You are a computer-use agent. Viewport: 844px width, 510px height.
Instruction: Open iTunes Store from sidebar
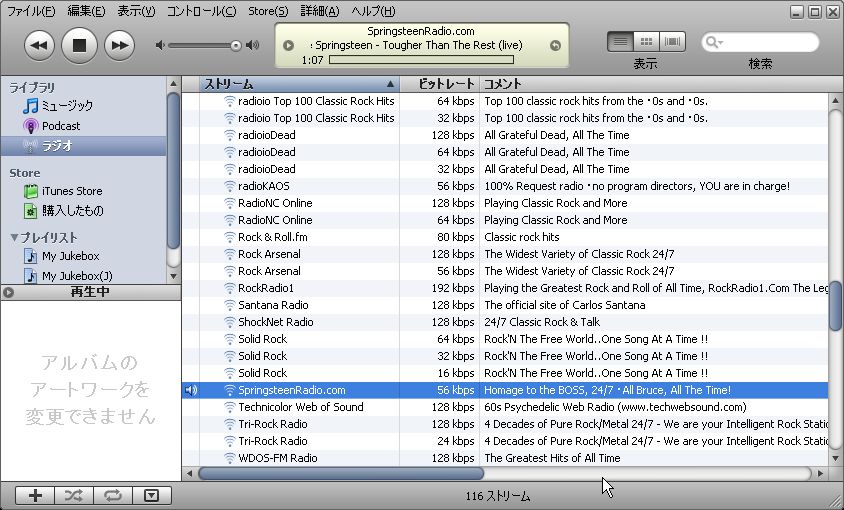(x=72, y=191)
